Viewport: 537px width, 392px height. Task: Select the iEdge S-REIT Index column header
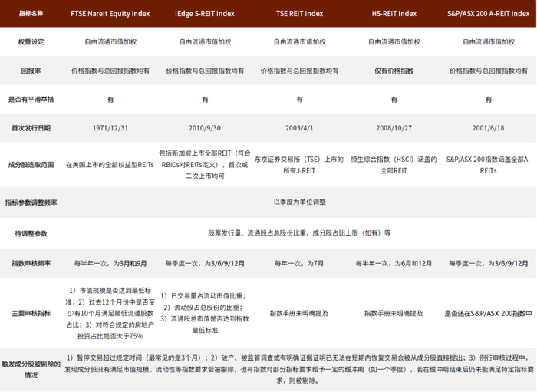pos(205,14)
